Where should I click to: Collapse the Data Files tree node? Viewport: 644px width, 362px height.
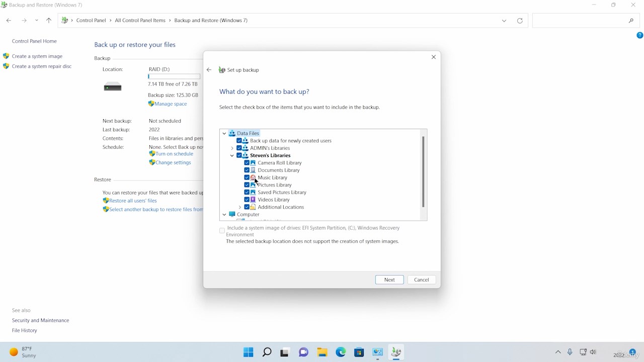coord(224,133)
